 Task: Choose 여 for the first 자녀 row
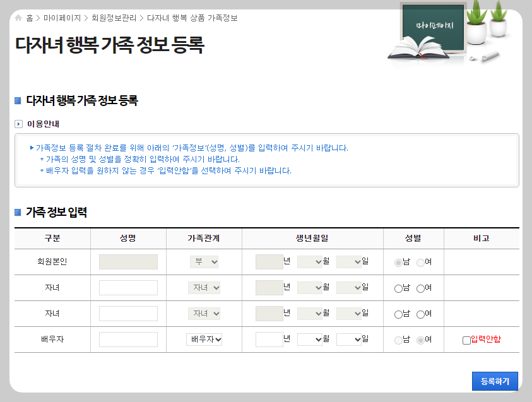420,288
